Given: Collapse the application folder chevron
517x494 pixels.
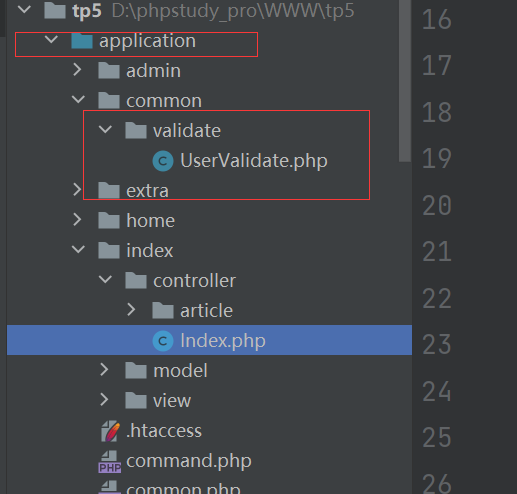Looking at the screenshot, I should coord(51,40).
